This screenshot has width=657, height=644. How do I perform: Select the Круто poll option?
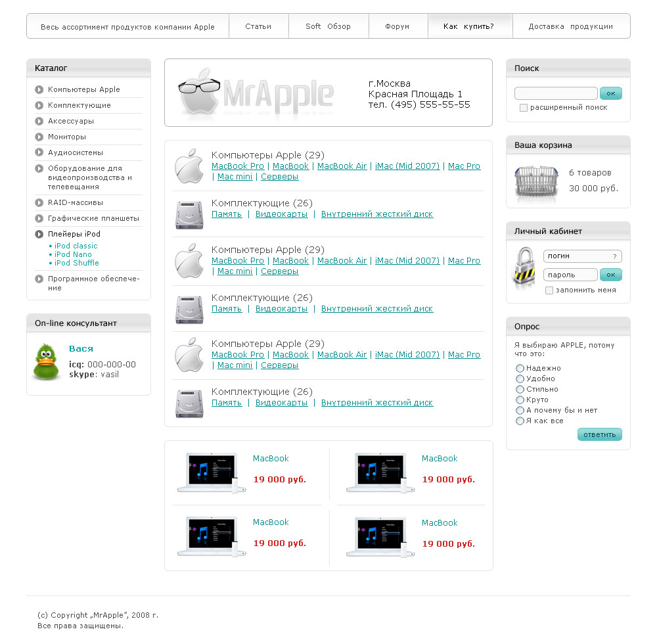520,400
